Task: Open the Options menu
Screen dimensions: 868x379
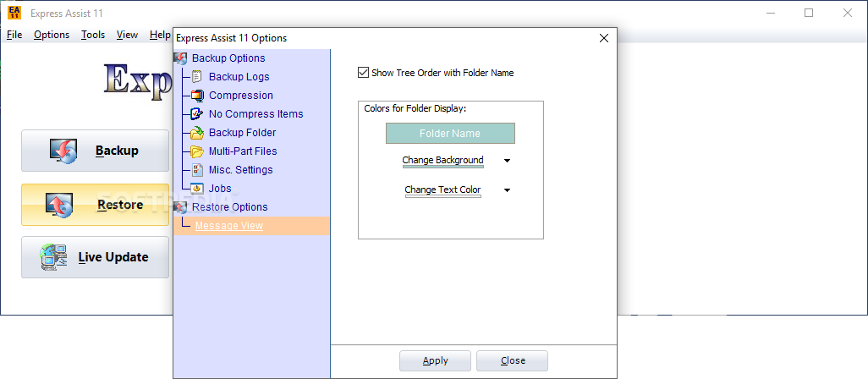Action: coord(52,35)
